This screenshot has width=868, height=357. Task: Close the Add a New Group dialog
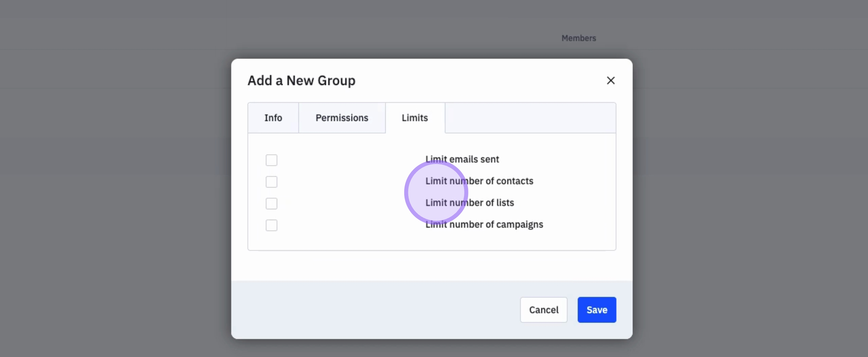point(611,81)
